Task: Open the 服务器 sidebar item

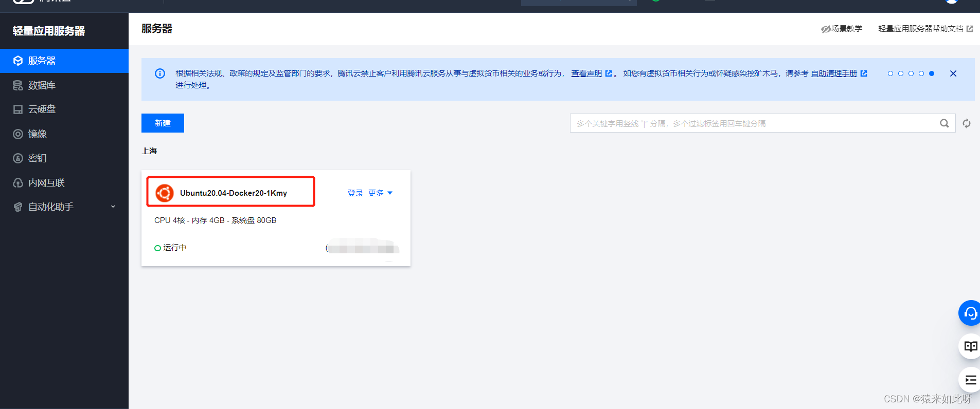Action: pyautogui.click(x=64, y=61)
